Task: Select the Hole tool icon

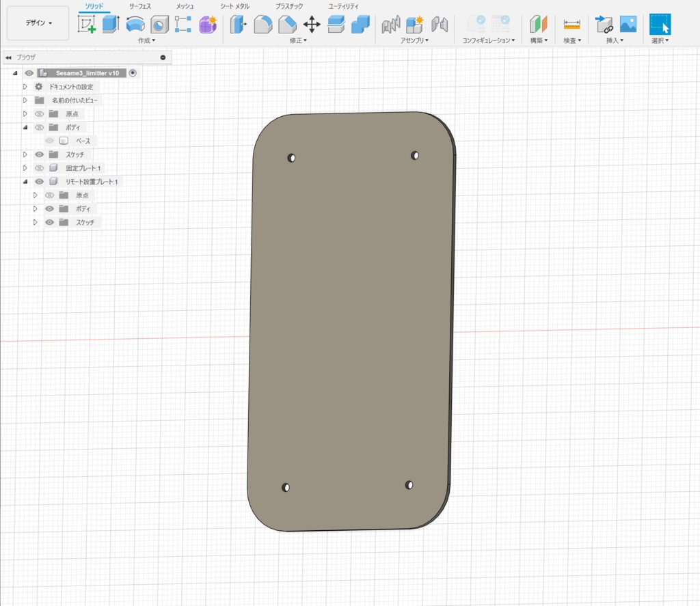Action: point(159,25)
